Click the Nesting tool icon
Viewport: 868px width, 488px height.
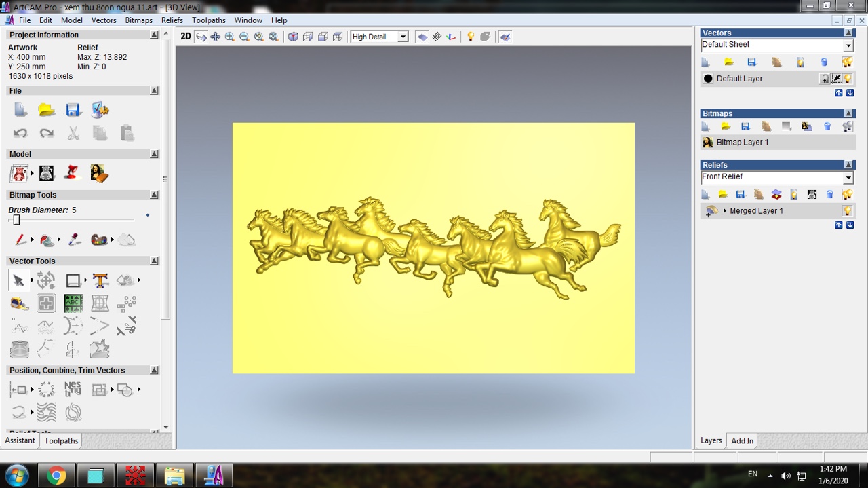(x=73, y=389)
